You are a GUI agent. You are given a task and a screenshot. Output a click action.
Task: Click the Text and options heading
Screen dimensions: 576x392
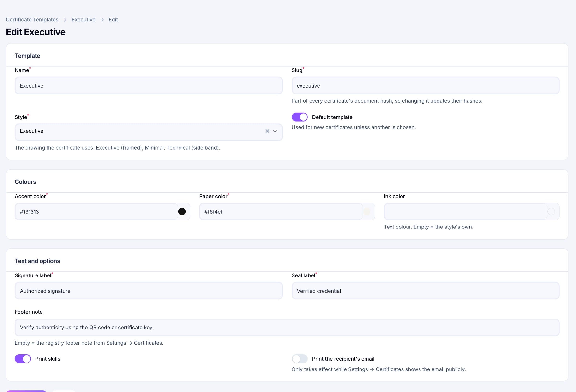pyautogui.click(x=37, y=261)
